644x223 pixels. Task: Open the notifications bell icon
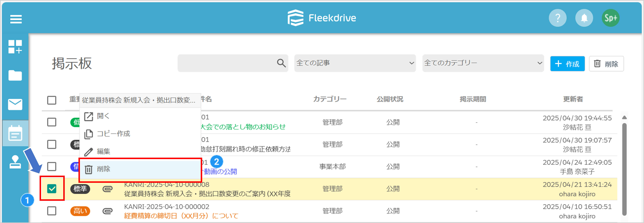click(584, 18)
